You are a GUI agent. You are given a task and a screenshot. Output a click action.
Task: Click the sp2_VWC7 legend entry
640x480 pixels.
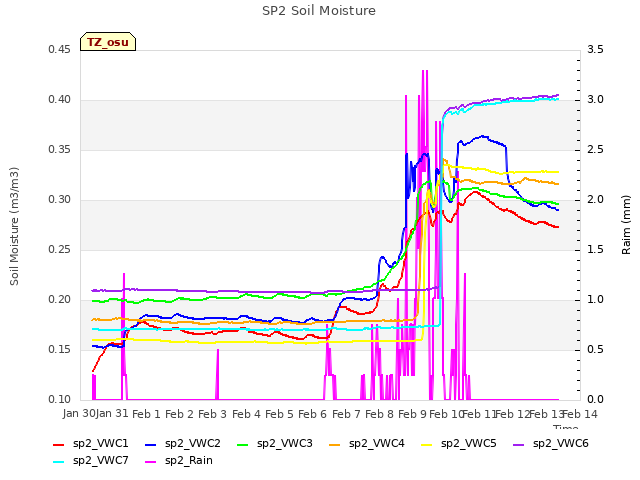(91, 461)
